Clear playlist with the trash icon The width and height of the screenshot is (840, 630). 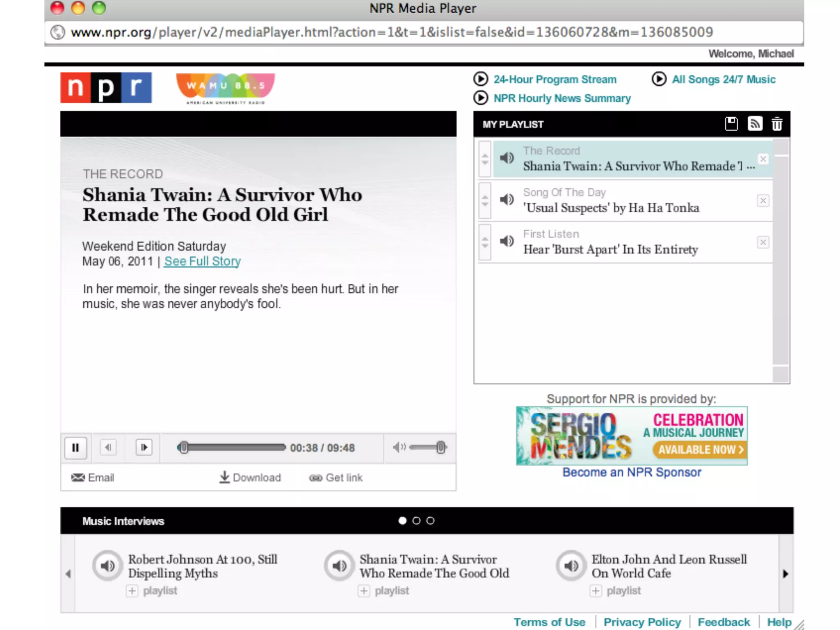pyautogui.click(x=777, y=124)
